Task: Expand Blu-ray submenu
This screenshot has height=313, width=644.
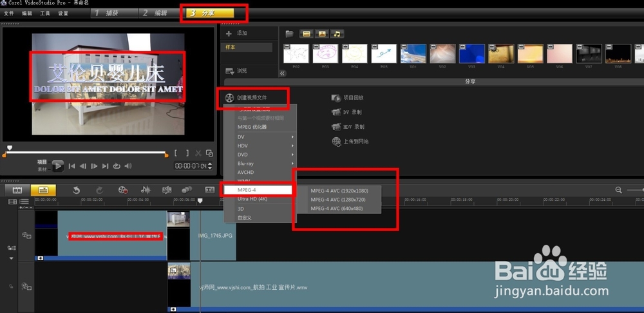Action: 260,164
